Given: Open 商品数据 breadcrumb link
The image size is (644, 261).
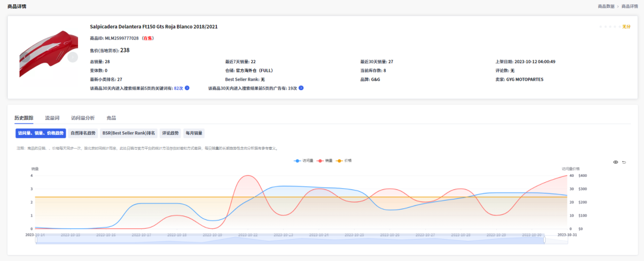Looking at the screenshot, I should 606,6.
